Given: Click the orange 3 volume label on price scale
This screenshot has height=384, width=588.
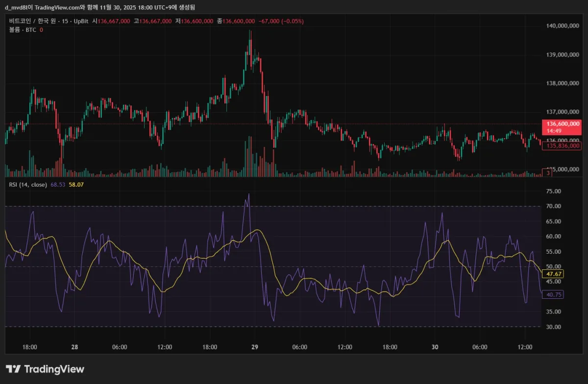Looking at the screenshot, I should click(547, 173).
